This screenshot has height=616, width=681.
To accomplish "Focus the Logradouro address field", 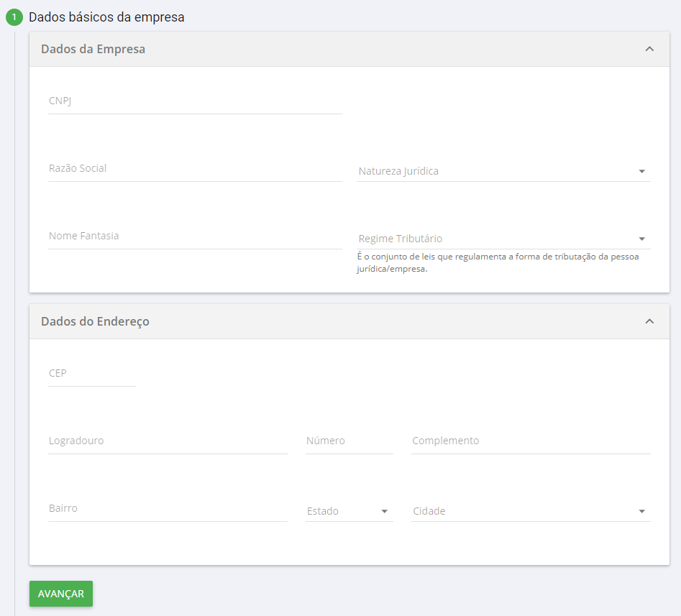I will 167,441.
